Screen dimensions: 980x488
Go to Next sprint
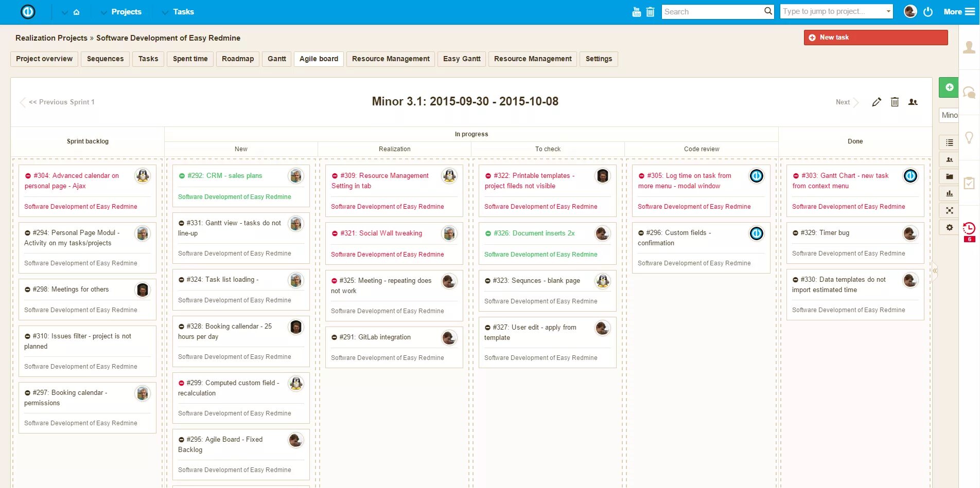(847, 102)
